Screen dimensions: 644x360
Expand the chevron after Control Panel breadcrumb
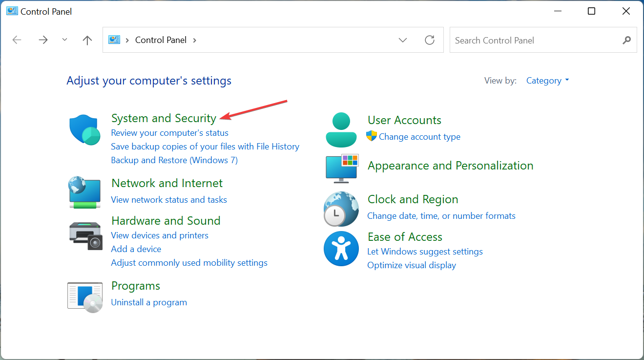point(195,40)
